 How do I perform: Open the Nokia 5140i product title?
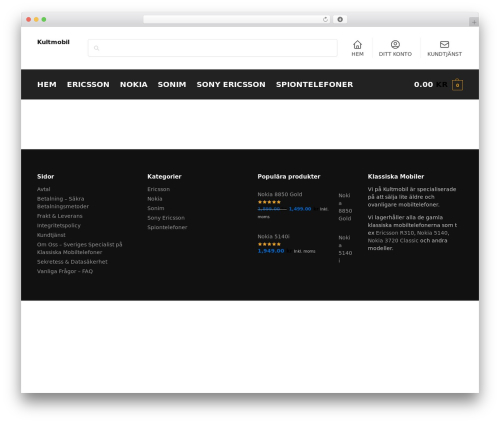(x=274, y=236)
